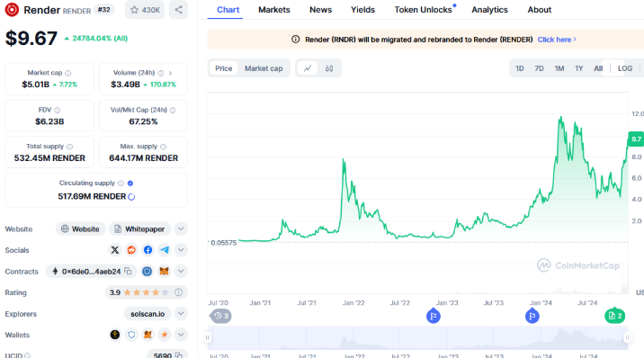Click the shield icon beside contract
This screenshot has height=358, width=644.
pos(147,271)
